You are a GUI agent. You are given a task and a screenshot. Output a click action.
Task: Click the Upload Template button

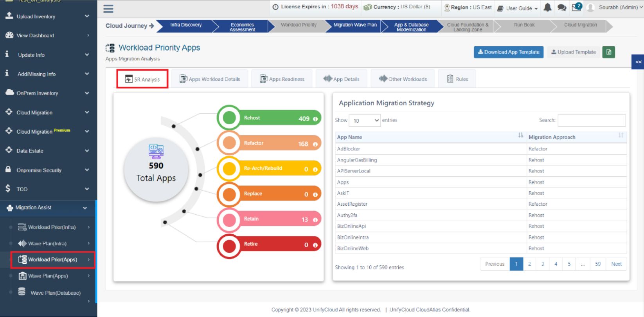click(x=574, y=52)
